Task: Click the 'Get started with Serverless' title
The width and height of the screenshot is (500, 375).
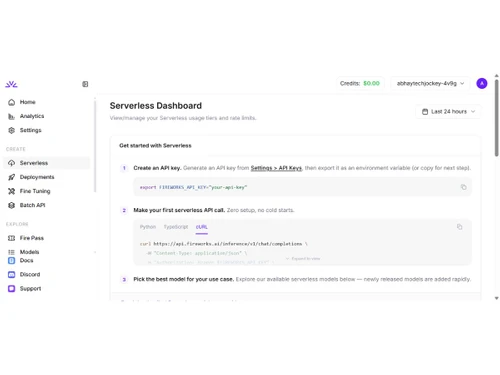Action: [155, 146]
